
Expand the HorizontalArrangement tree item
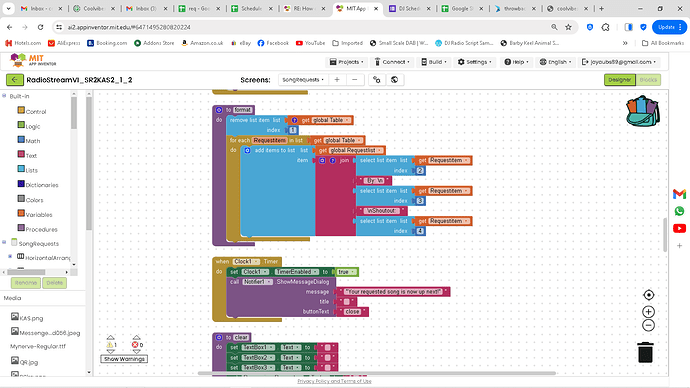[x=10, y=256]
